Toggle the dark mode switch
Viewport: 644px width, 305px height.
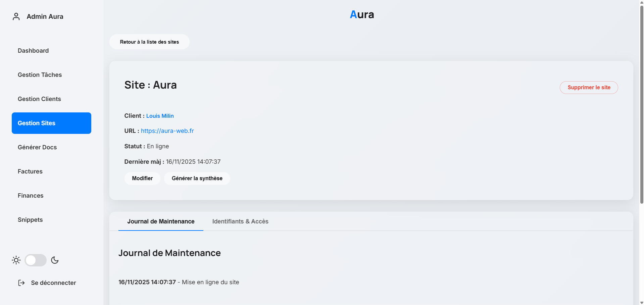click(x=35, y=260)
